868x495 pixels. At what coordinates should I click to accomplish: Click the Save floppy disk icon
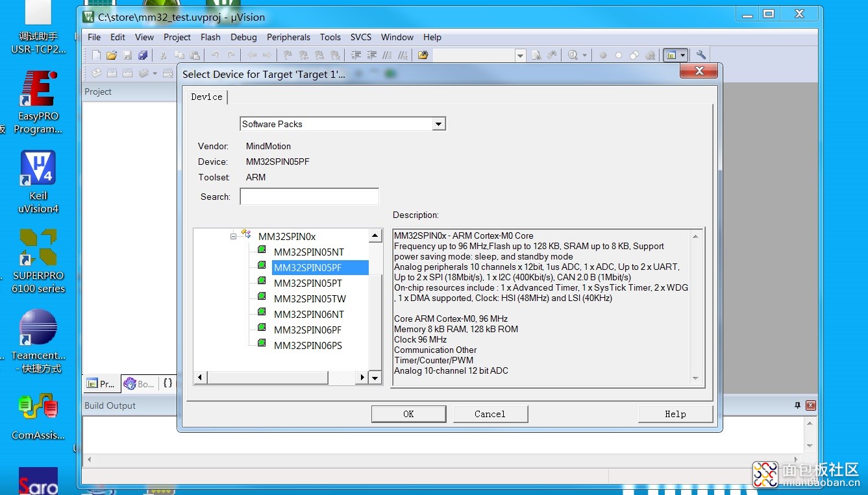[127, 55]
